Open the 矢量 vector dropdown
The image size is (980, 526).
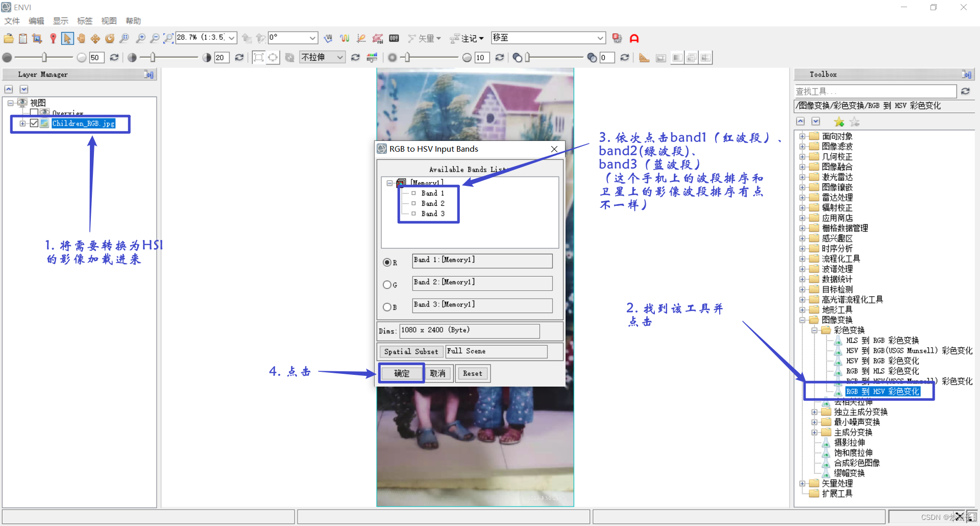coord(438,39)
